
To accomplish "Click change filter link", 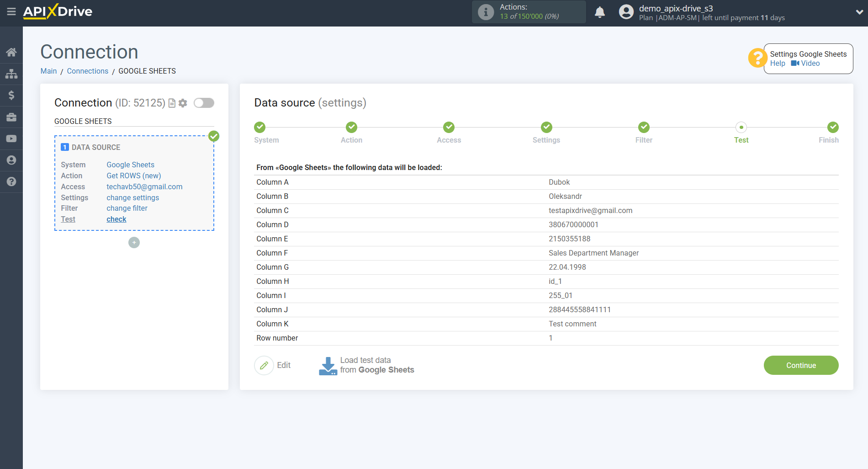I will 127,208.
